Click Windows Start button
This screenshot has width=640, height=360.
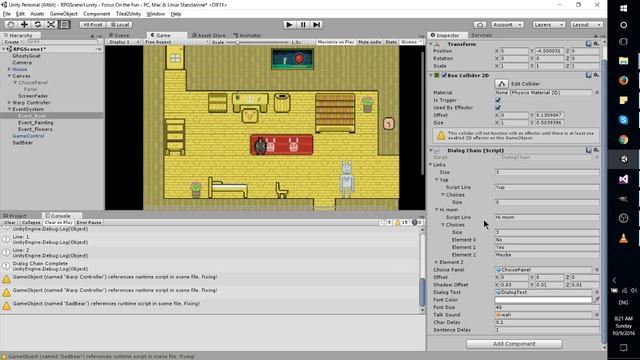point(623,9)
